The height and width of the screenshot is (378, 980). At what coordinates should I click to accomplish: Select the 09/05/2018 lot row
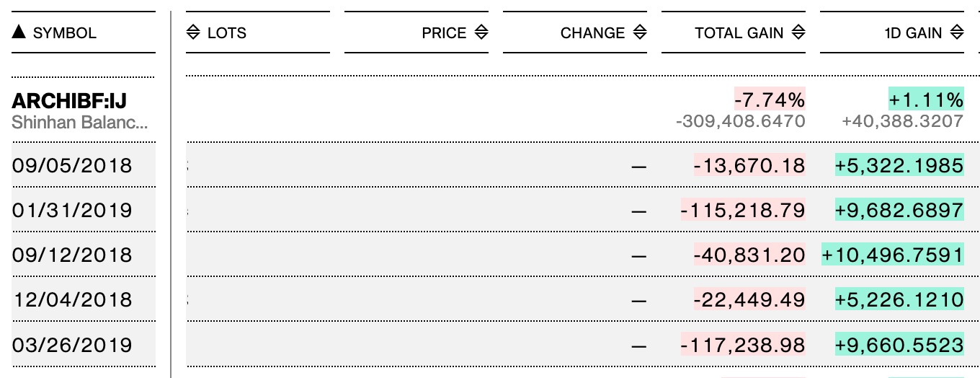72,166
